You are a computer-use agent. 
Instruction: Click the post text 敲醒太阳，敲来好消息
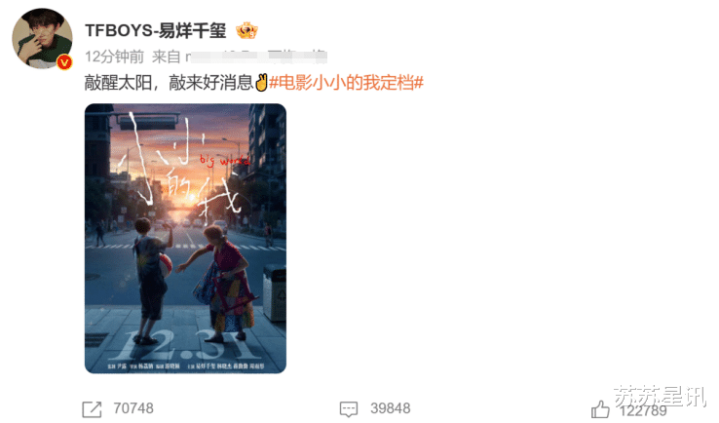pyautogui.click(x=169, y=83)
